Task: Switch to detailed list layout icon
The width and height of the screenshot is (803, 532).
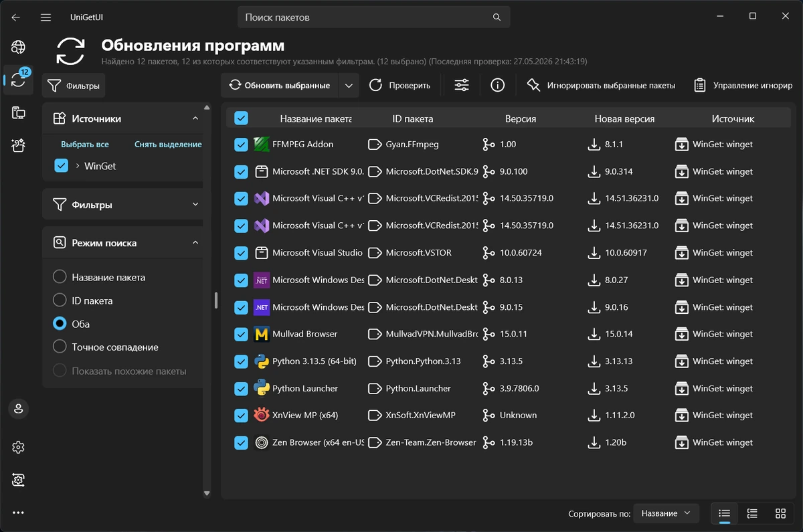Action: pos(752,513)
